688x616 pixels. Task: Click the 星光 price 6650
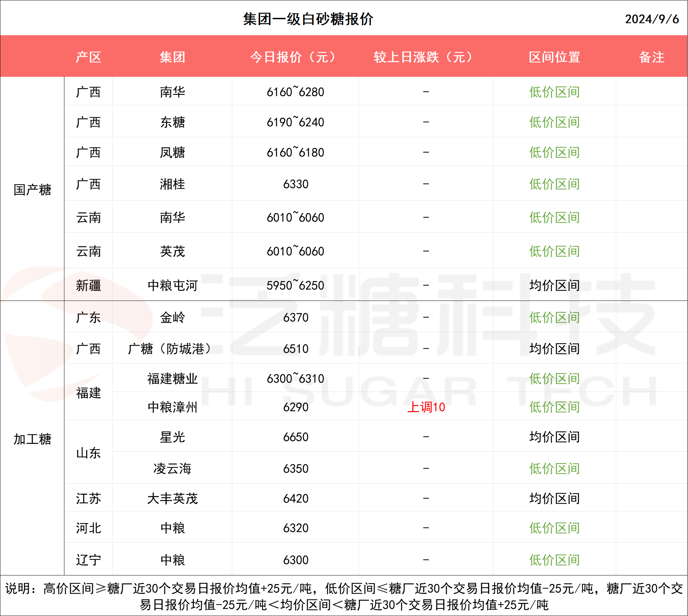pyautogui.click(x=295, y=437)
